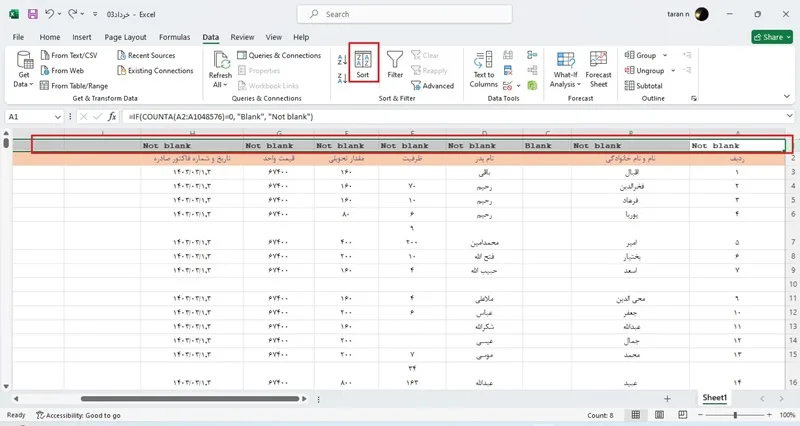Show Queries & Connections pane
The image size is (800, 426).
[x=279, y=55]
